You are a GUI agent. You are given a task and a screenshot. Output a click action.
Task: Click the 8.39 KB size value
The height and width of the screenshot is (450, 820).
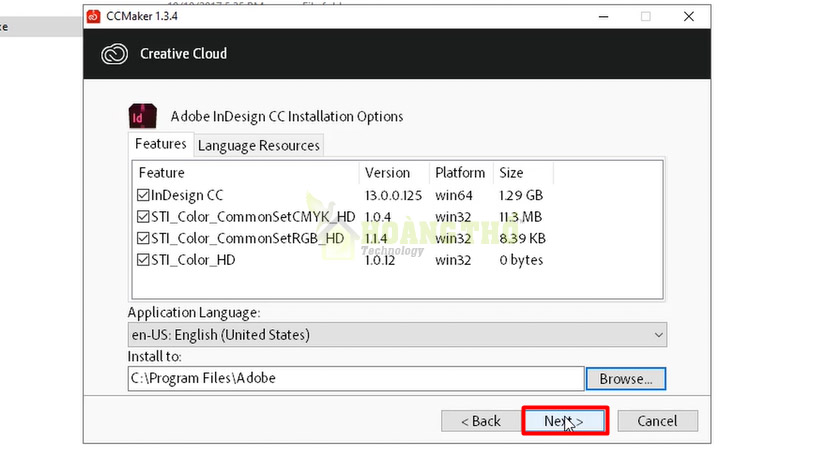click(522, 239)
